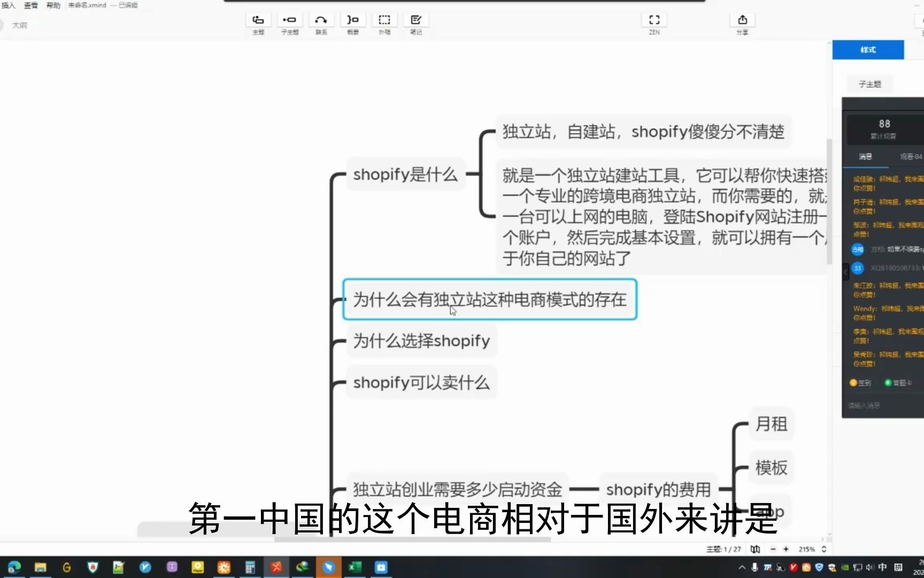Focus the 请输入消息 chat input field
Image resolution: width=924 pixels, height=578 pixels.
pyautogui.click(x=884, y=405)
